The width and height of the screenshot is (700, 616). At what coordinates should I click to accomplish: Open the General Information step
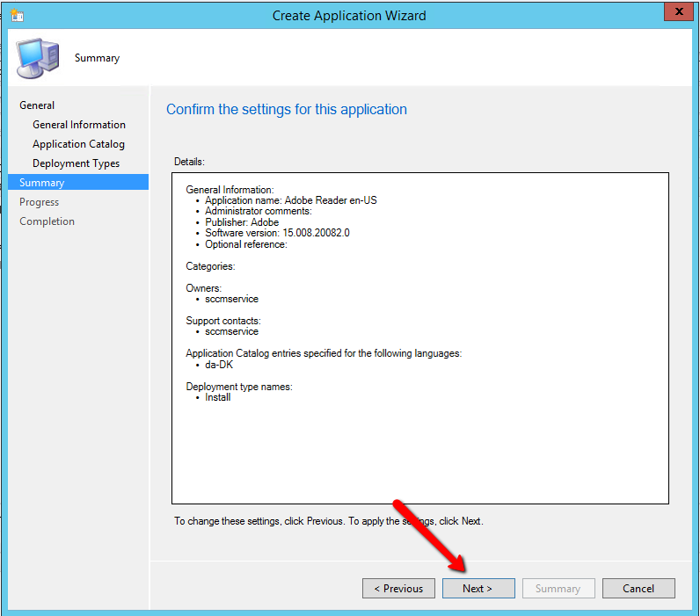pyautogui.click(x=79, y=125)
